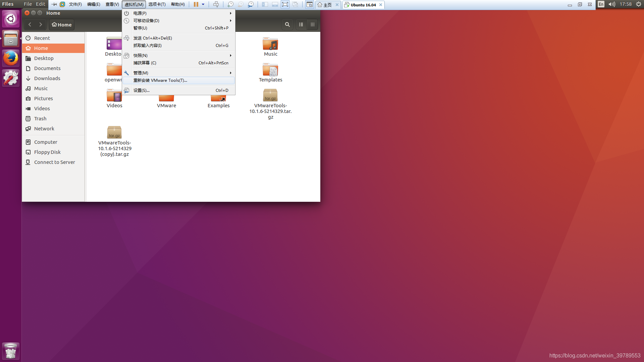This screenshot has height=362, width=644.
Task: Select VMwareTools-10.1.6-5214329.tar.gz archive
Action: point(270,95)
